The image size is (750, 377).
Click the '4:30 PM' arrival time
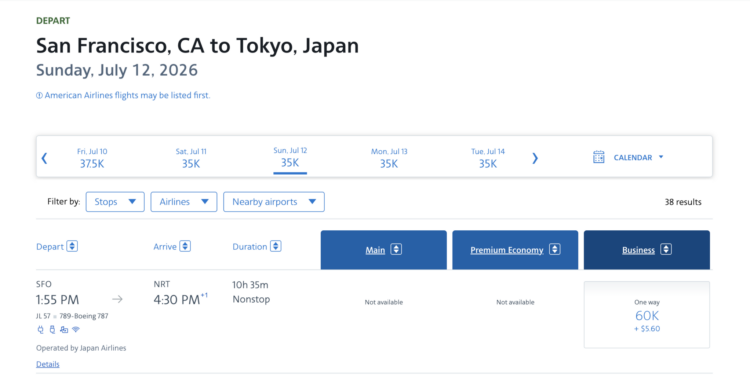tap(176, 299)
